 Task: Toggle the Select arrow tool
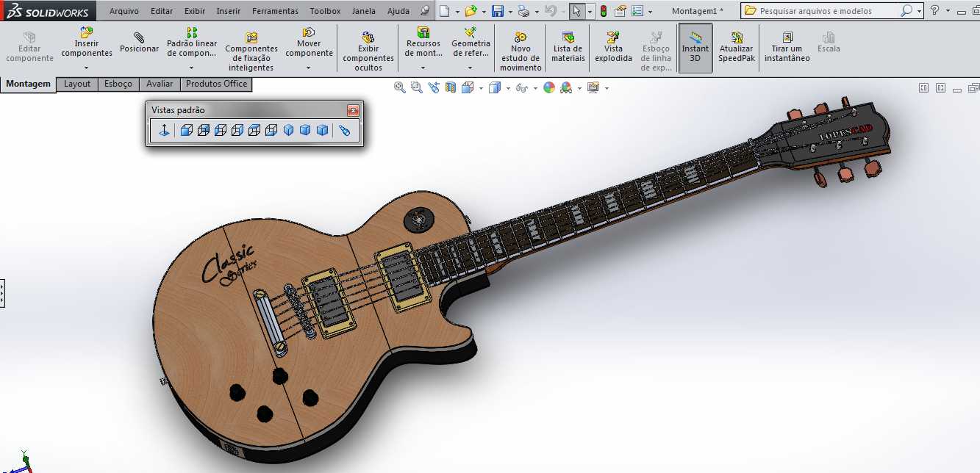click(x=577, y=11)
